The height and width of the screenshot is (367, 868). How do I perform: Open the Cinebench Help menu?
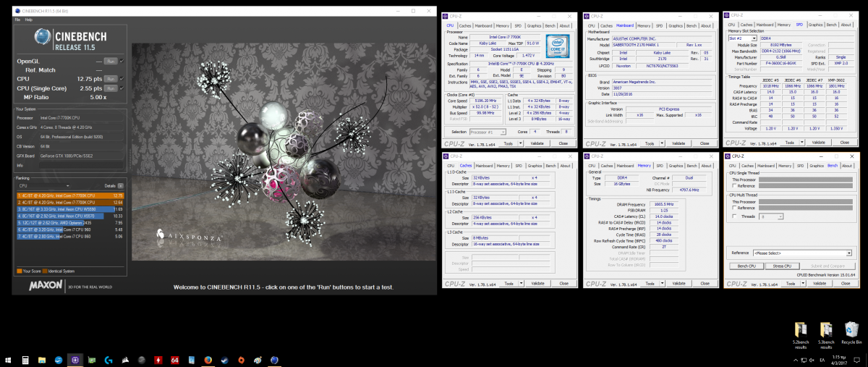tap(28, 20)
